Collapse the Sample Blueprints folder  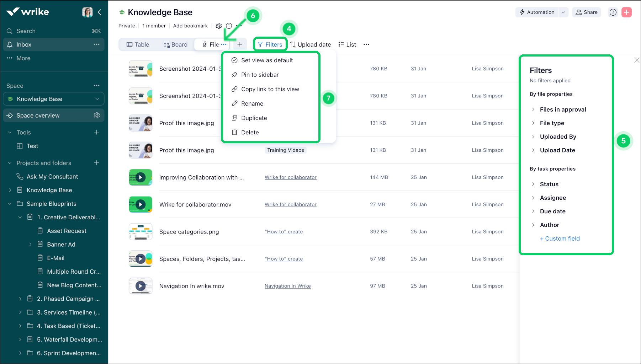(9, 204)
